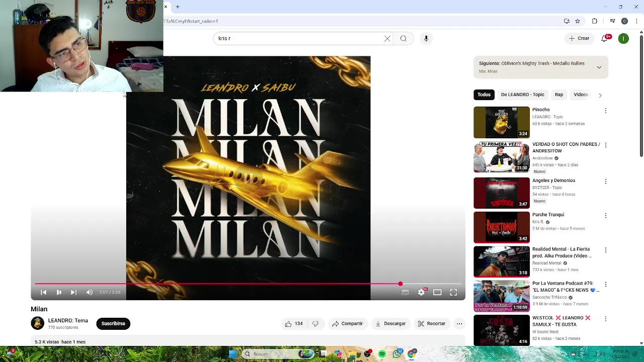The image size is (644, 362).
Task: Open LEANDRO channel avatar
Action: [38, 323]
